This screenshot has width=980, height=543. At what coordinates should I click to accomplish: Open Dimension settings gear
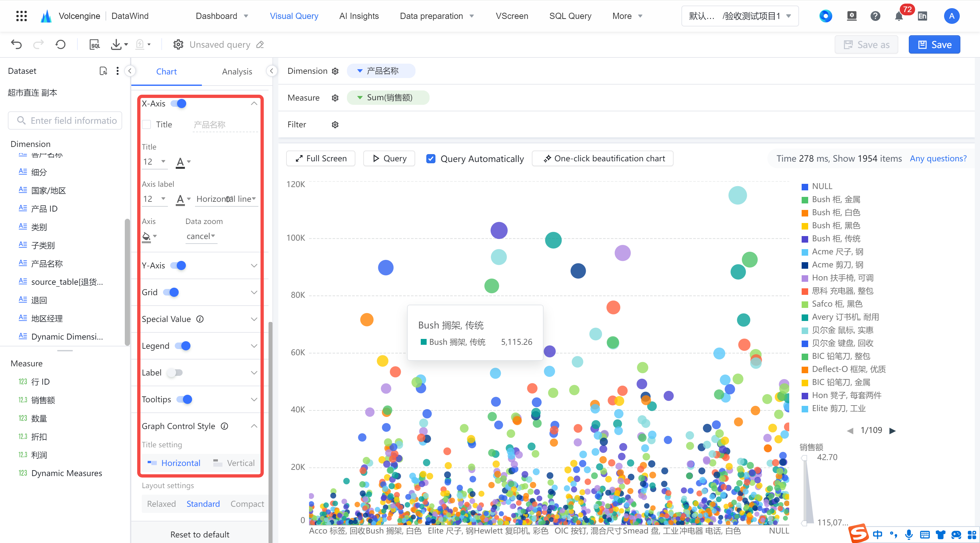[335, 71]
